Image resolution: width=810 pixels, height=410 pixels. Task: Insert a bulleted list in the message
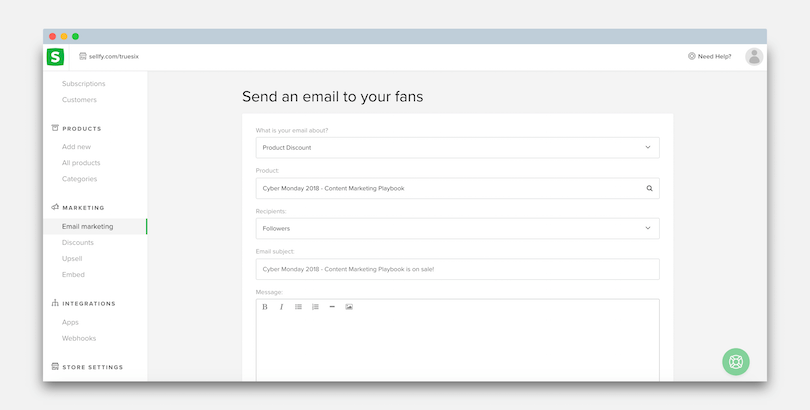[x=299, y=307]
